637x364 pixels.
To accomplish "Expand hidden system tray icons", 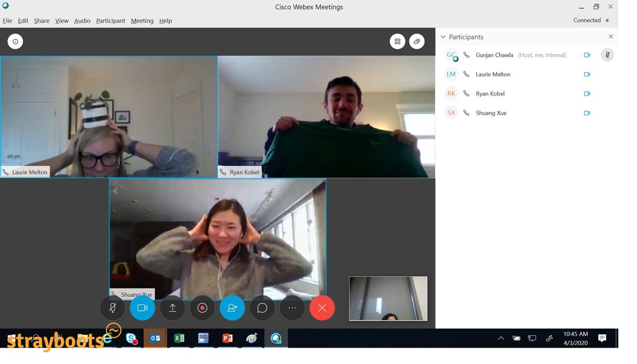I will point(501,338).
